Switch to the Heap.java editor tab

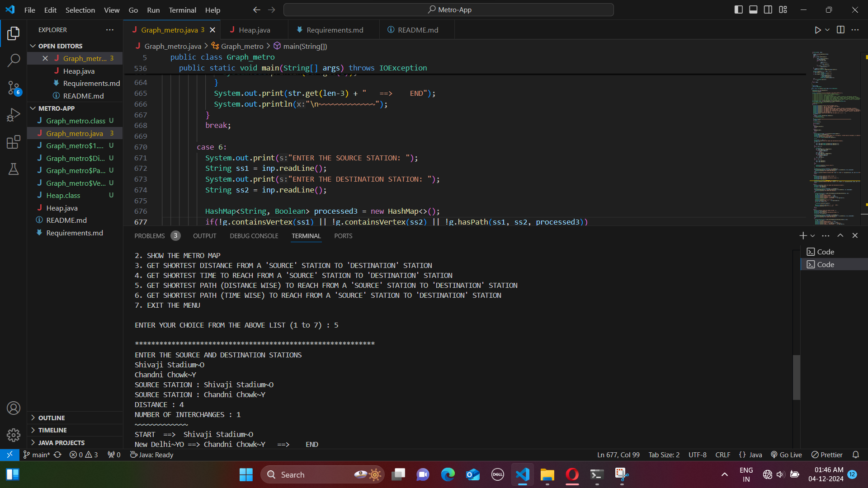click(x=254, y=30)
